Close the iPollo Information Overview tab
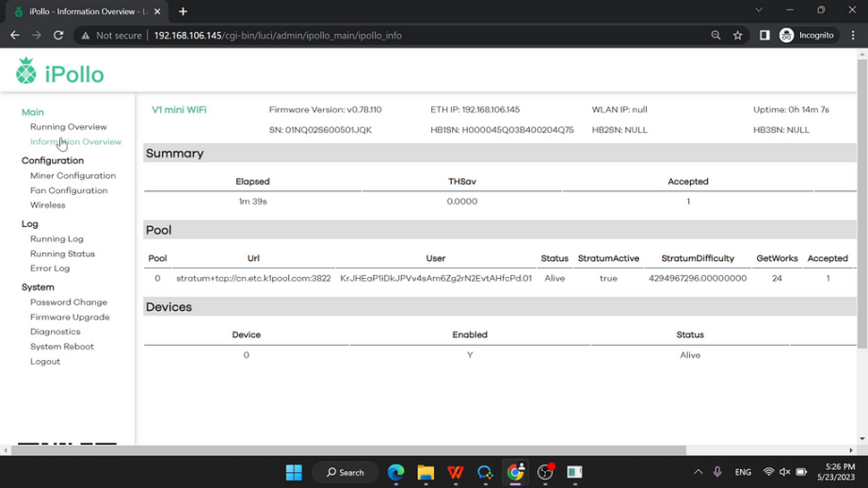The height and width of the screenshot is (488, 868). 157,11
